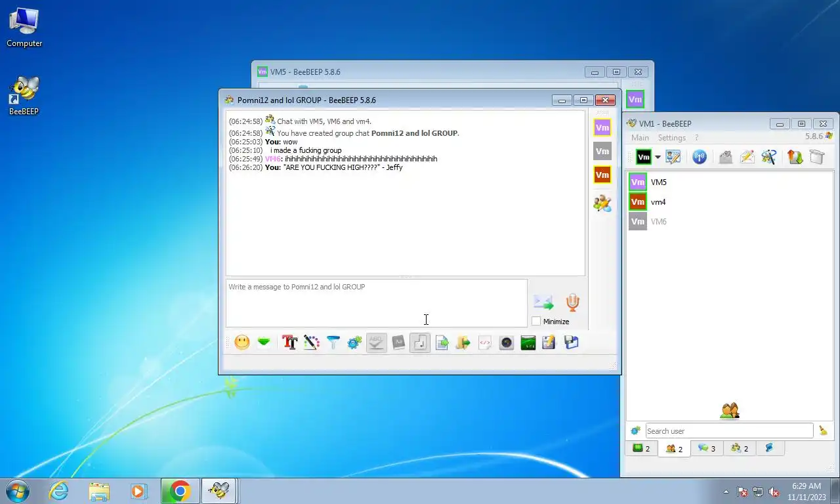Viewport: 840px width, 504px height.
Task: Switch to the green monitor tab
Action: click(641, 448)
